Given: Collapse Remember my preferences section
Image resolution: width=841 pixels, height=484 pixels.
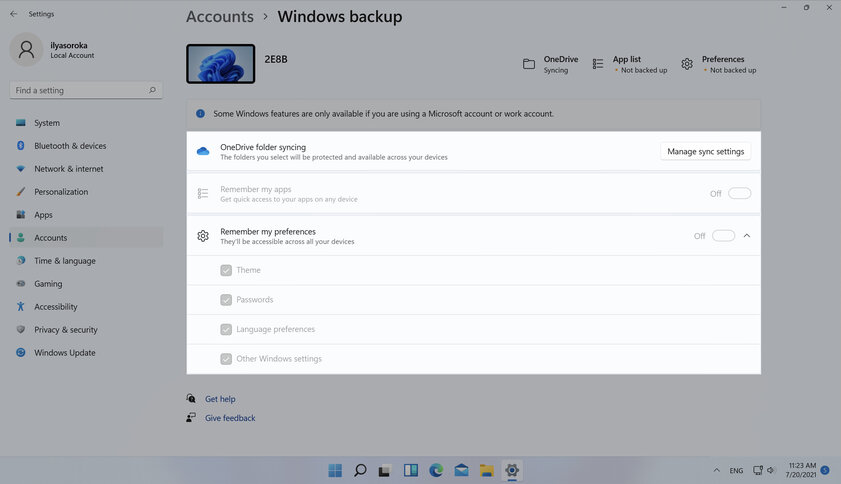Looking at the screenshot, I should (x=747, y=236).
